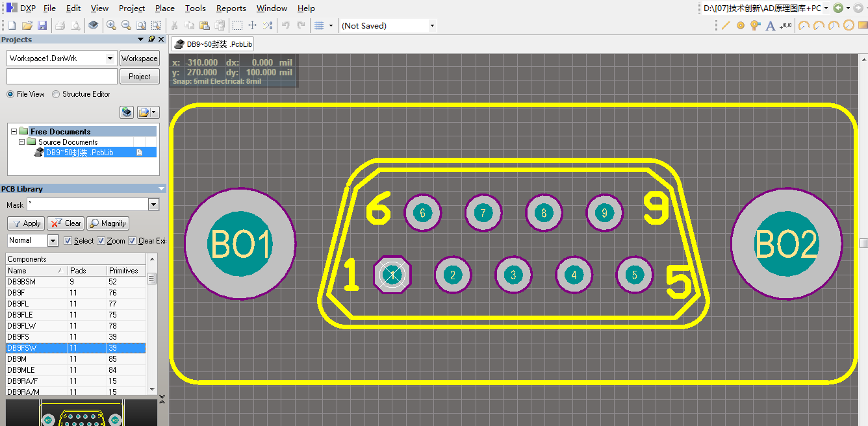Click the Cut scissors icon

174,25
